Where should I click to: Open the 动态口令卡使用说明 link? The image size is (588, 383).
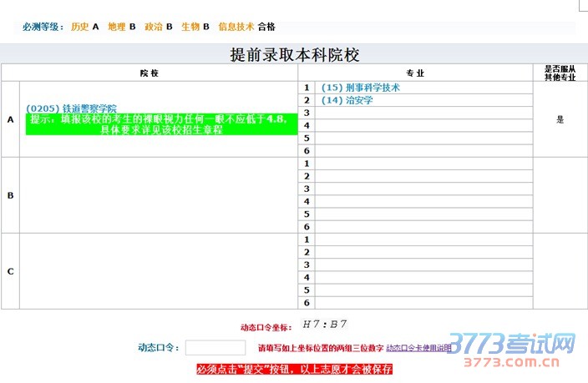tap(418, 347)
